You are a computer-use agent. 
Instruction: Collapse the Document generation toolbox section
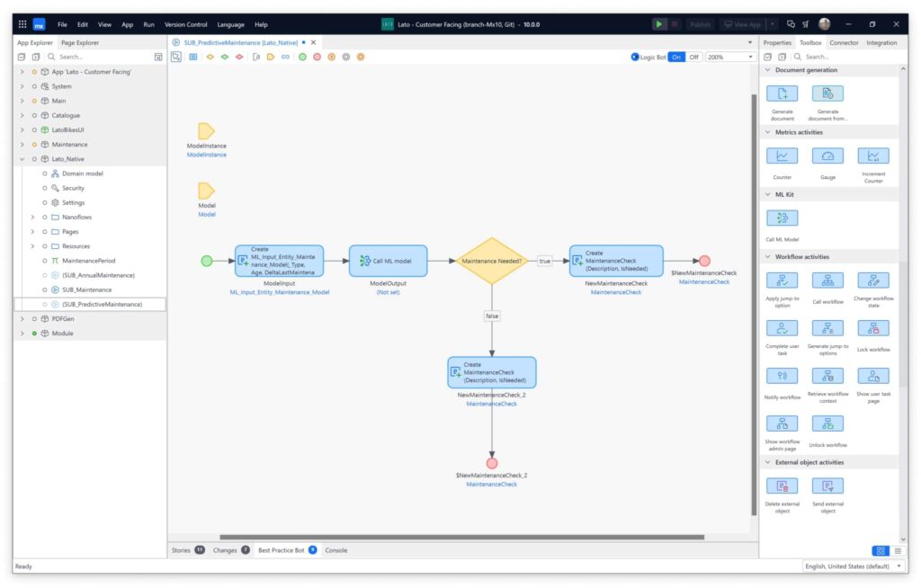coord(768,70)
